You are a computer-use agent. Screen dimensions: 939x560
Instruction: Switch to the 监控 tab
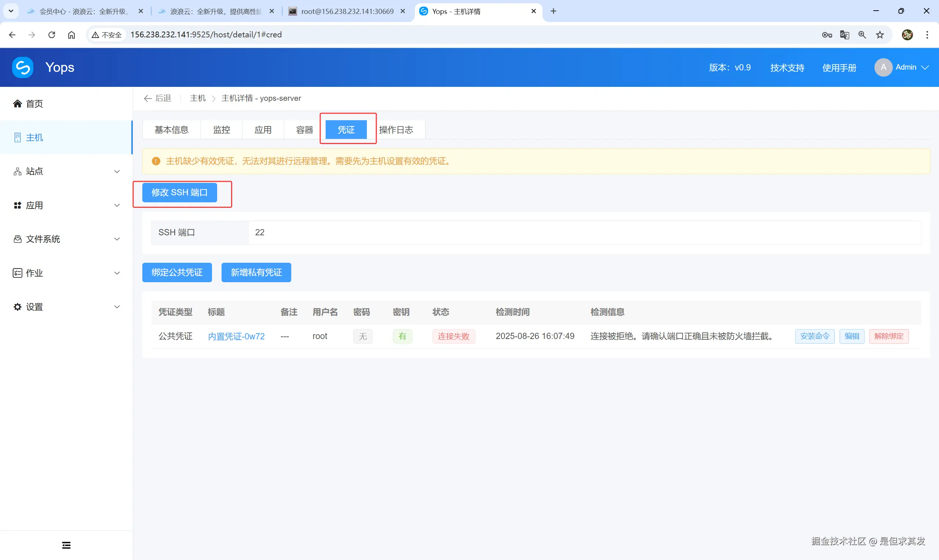(221, 130)
